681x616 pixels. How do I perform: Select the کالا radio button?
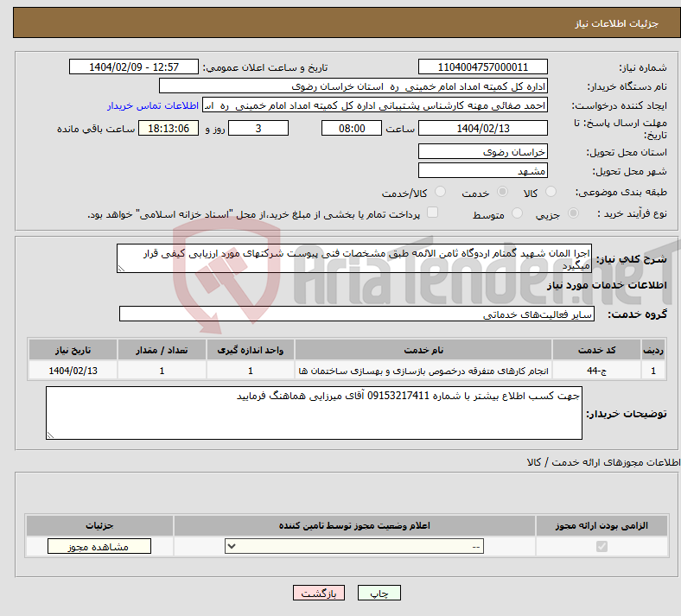[551, 192]
